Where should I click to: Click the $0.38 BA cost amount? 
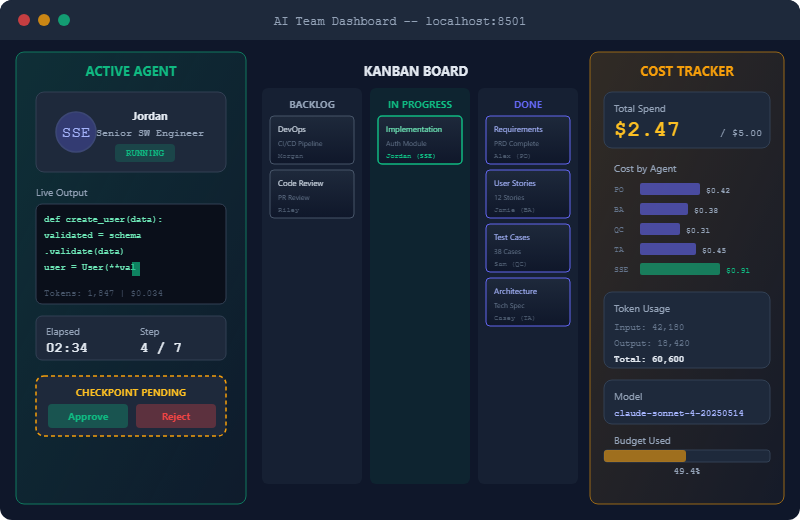[x=706, y=210]
